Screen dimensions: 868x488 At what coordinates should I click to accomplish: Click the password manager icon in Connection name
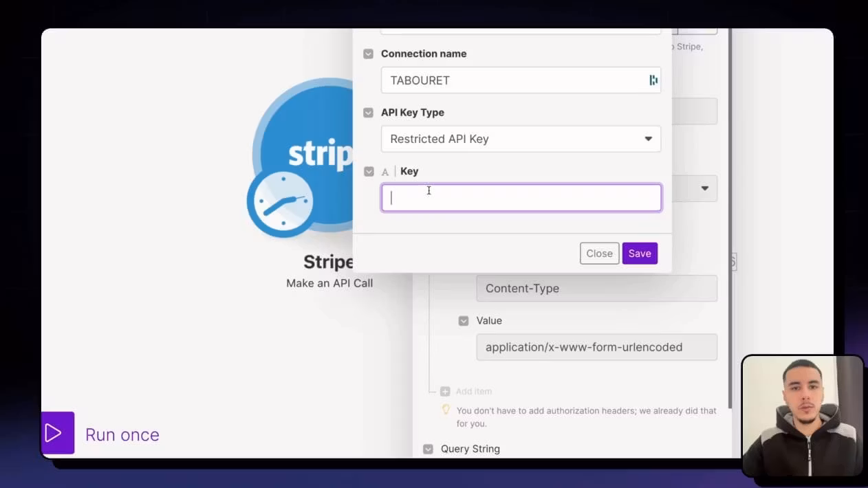point(653,80)
